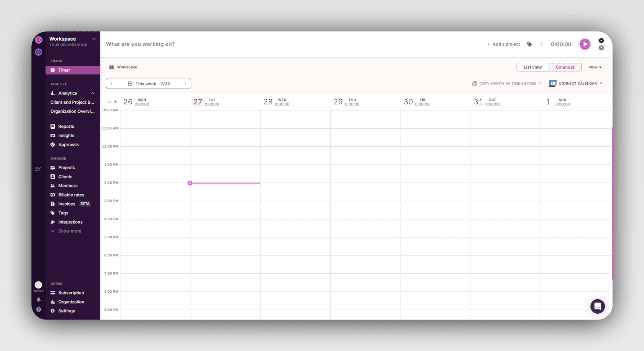
Task: Switch to manual mode with the plus icon
Action: pyautogui.click(x=601, y=48)
